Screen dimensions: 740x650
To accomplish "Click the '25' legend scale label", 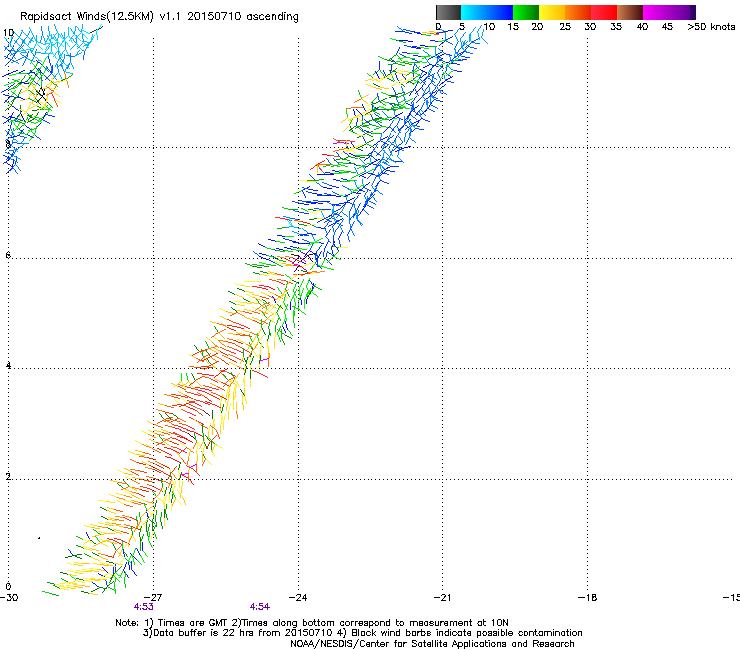I will click(x=565, y=27).
